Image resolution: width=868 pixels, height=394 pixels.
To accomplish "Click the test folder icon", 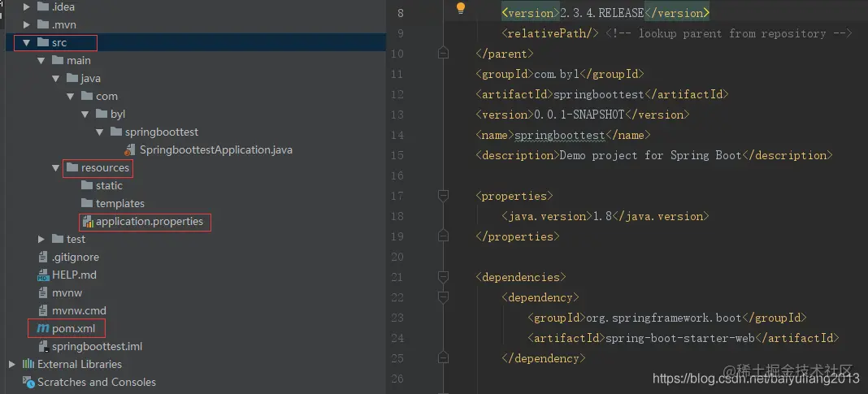I will coord(58,239).
